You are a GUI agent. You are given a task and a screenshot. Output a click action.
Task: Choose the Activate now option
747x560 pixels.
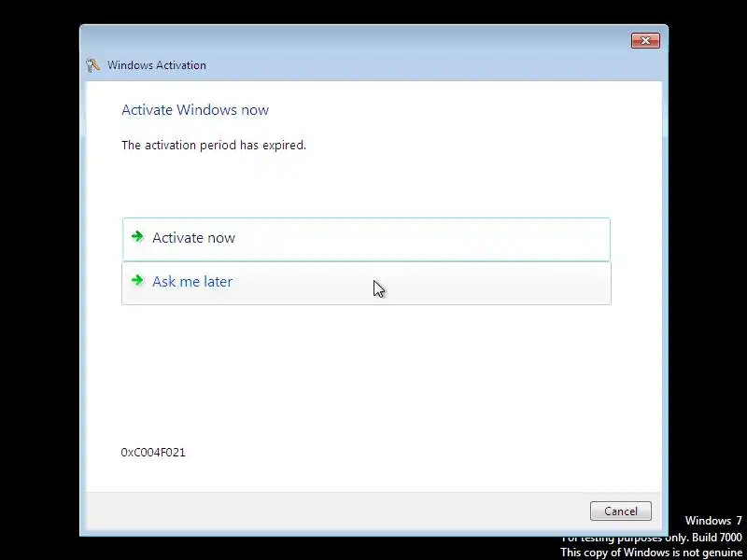coord(366,239)
